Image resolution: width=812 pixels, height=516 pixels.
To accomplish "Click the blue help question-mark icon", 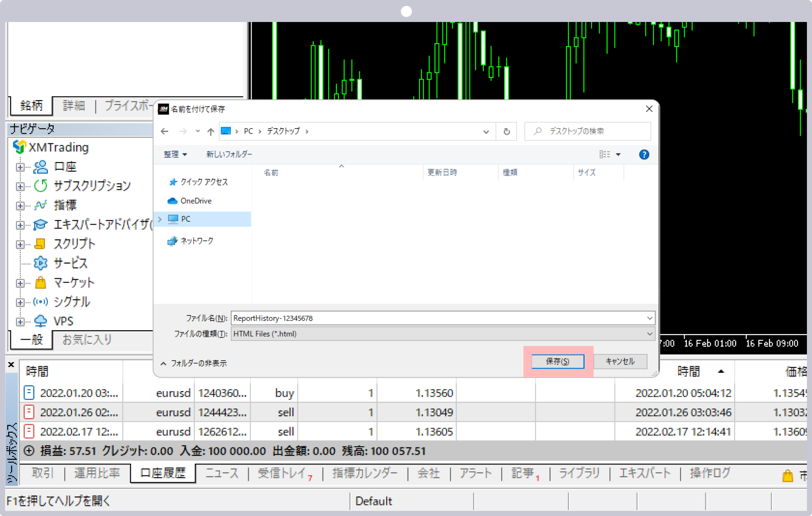I will pos(644,154).
